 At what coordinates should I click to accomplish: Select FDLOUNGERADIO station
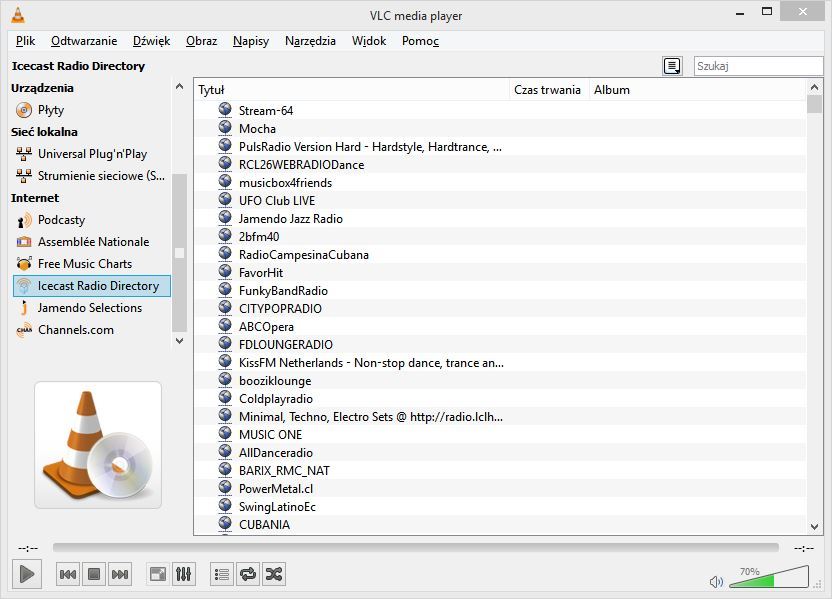coord(500,345)
